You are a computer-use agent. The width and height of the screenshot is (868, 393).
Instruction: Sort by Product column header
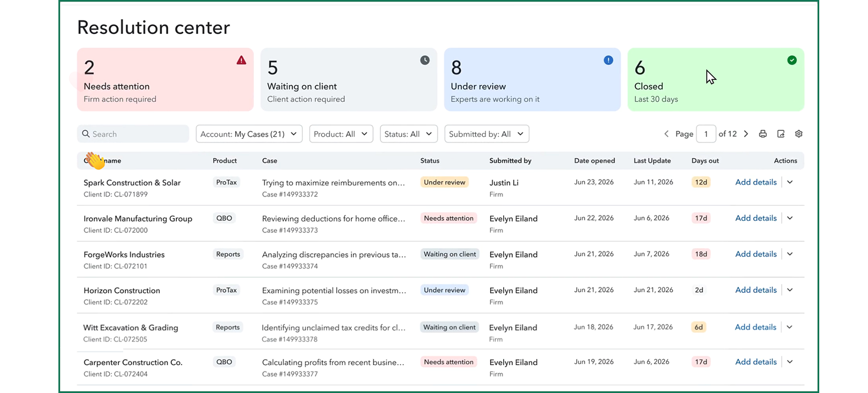tap(225, 161)
